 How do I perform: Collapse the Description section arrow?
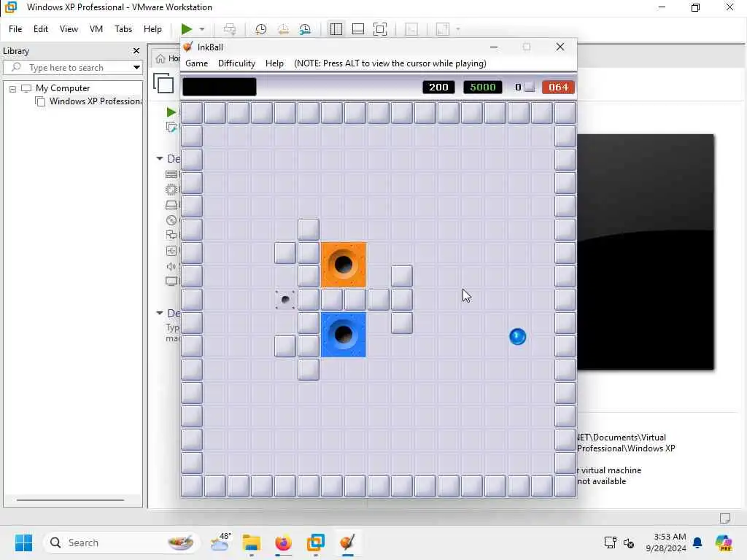click(160, 313)
